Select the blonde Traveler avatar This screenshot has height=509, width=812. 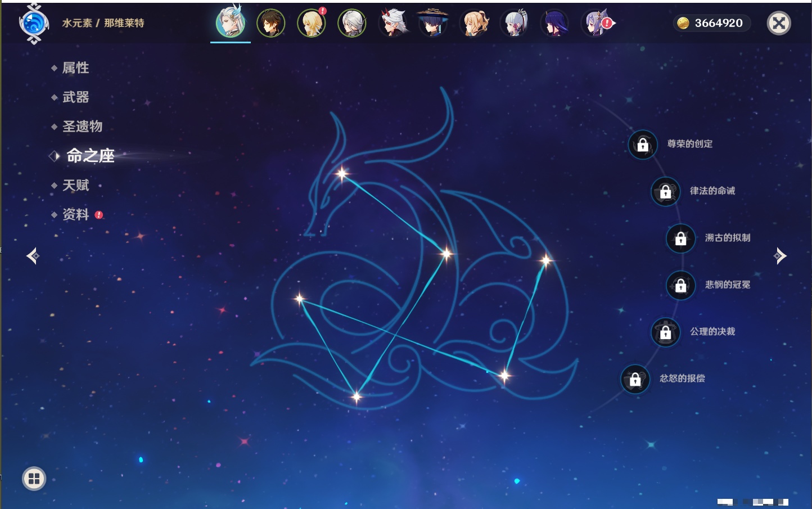312,23
